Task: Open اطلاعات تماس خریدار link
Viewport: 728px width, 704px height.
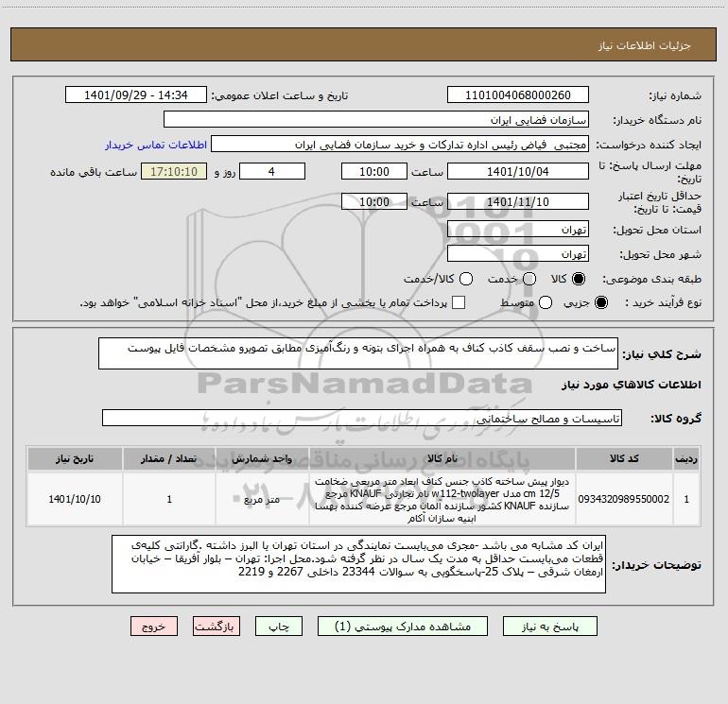Action: coord(156,145)
